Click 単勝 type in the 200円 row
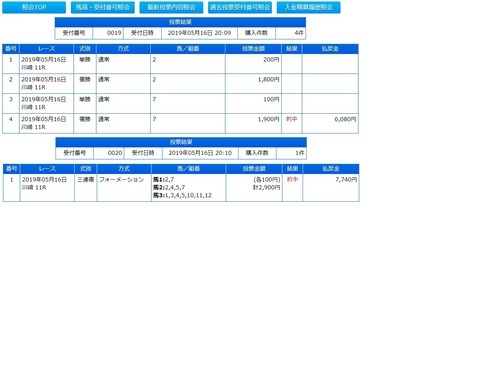Image resolution: width=480 pixels, height=384 pixels. click(x=85, y=60)
